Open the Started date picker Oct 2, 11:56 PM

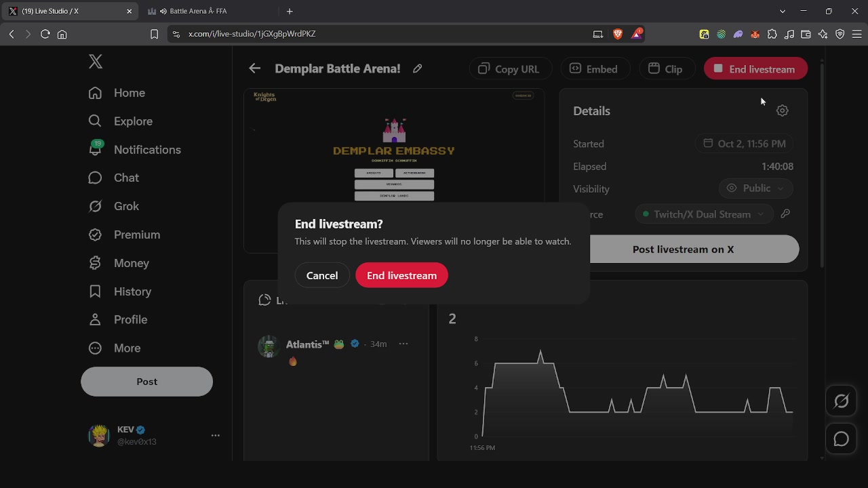(x=744, y=144)
